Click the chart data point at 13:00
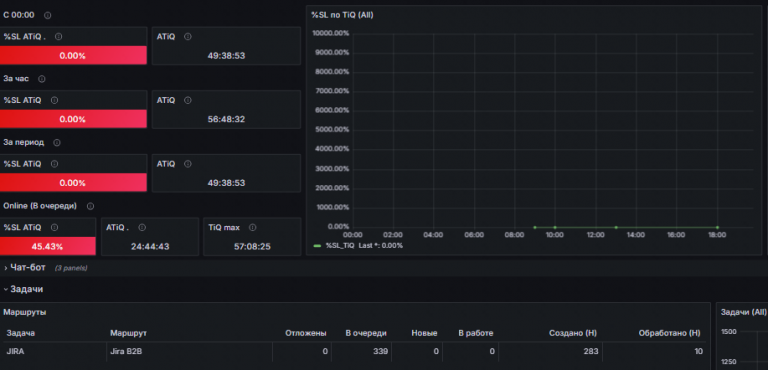 tap(616, 227)
